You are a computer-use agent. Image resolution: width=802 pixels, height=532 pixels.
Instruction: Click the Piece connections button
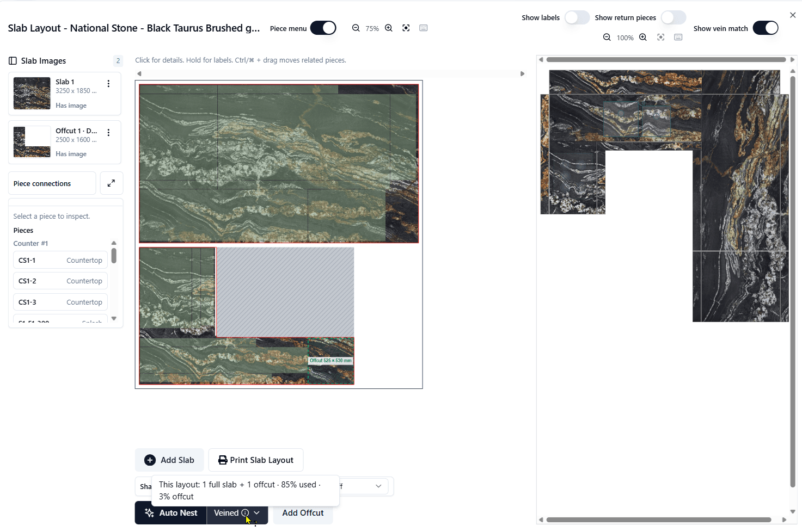[52, 183]
